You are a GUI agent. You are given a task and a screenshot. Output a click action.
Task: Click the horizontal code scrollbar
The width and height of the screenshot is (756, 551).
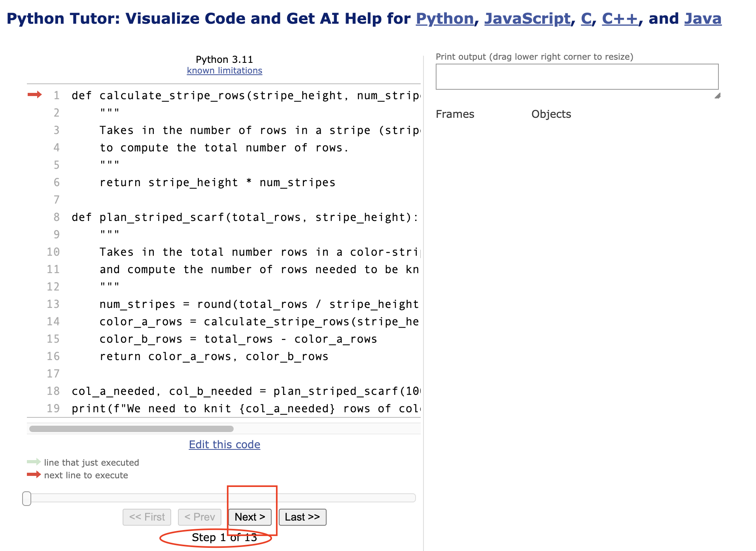point(131,429)
